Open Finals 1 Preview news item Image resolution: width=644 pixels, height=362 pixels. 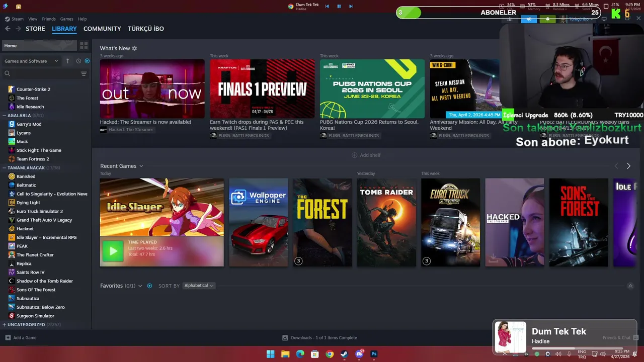point(262,89)
